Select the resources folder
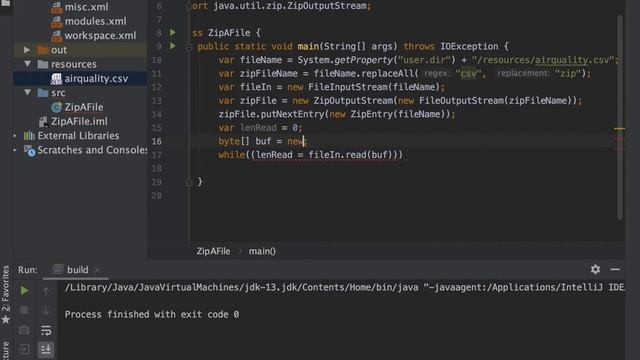The height and width of the screenshot is (360, 640). 73,64
